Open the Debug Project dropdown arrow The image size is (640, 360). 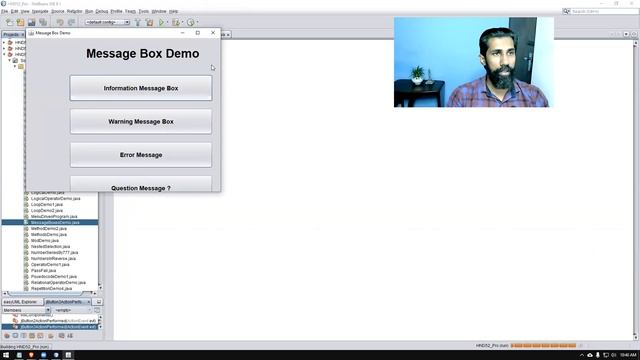(182, 22)
